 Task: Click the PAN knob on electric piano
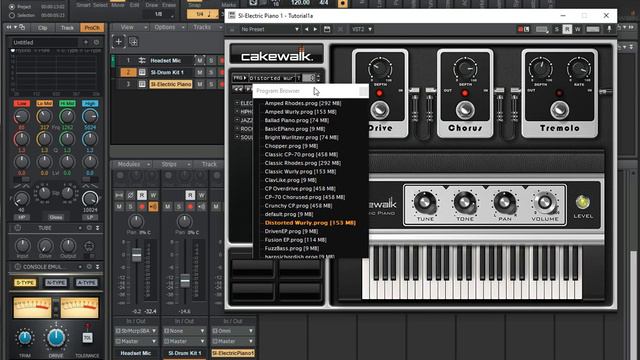click(x=505, y=202)
